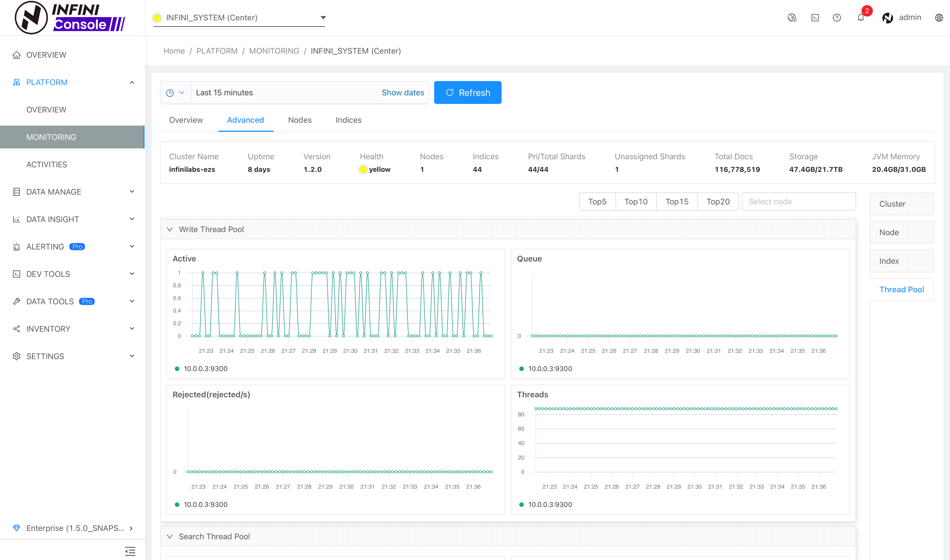Select MONITORING in the sidebar

click(72, 137)
